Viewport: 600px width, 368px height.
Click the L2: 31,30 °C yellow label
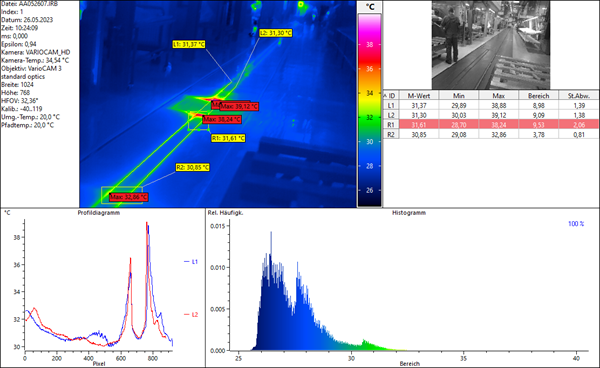click(x=276, y=33)
